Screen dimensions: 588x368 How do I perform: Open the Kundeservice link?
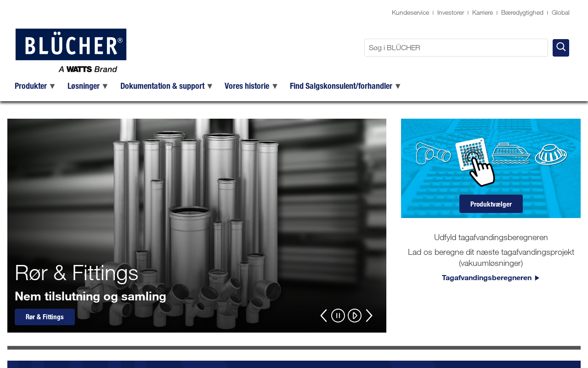(410, 12)
